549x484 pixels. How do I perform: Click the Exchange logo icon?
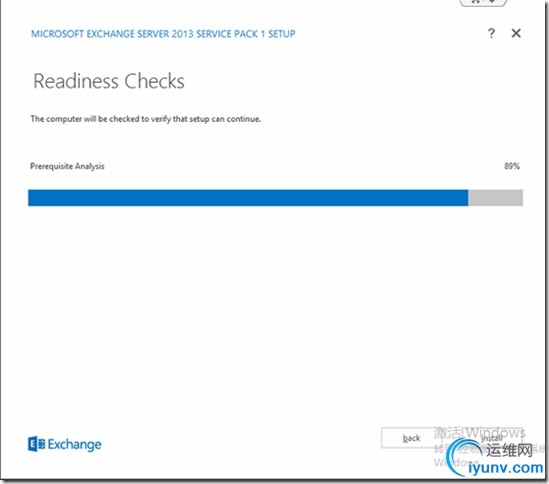point(36,444)
